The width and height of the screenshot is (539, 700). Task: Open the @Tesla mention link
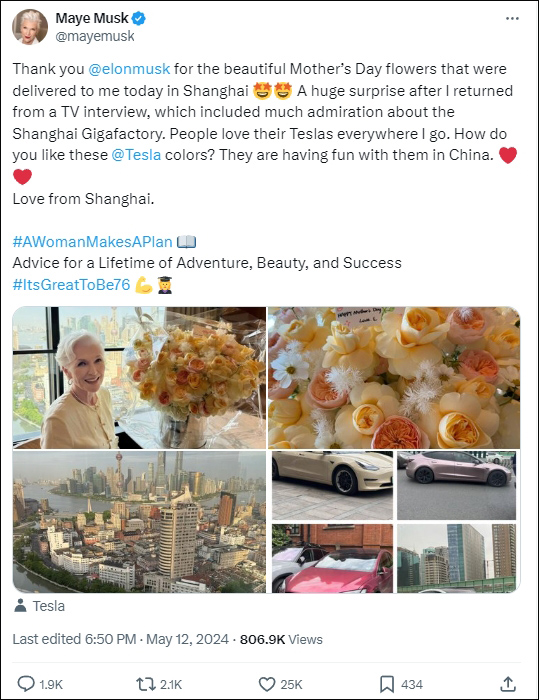click(x=136, y=155)
